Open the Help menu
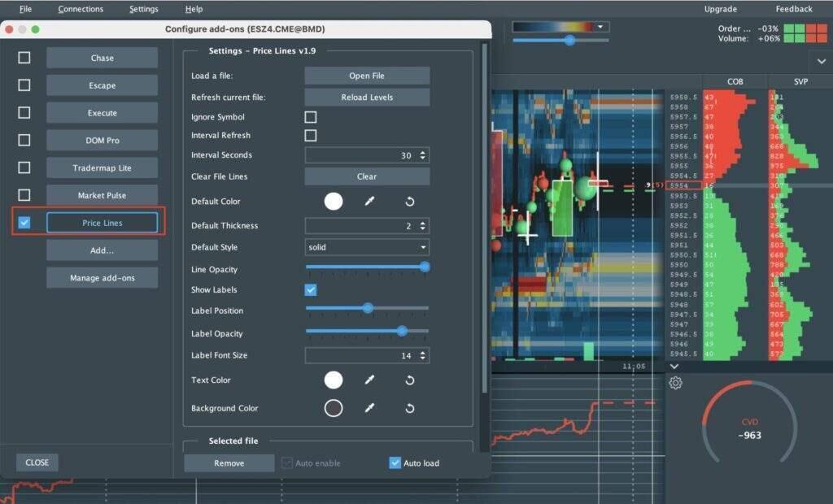The height and width of the screenshot is (504, 833). point(194,9)
